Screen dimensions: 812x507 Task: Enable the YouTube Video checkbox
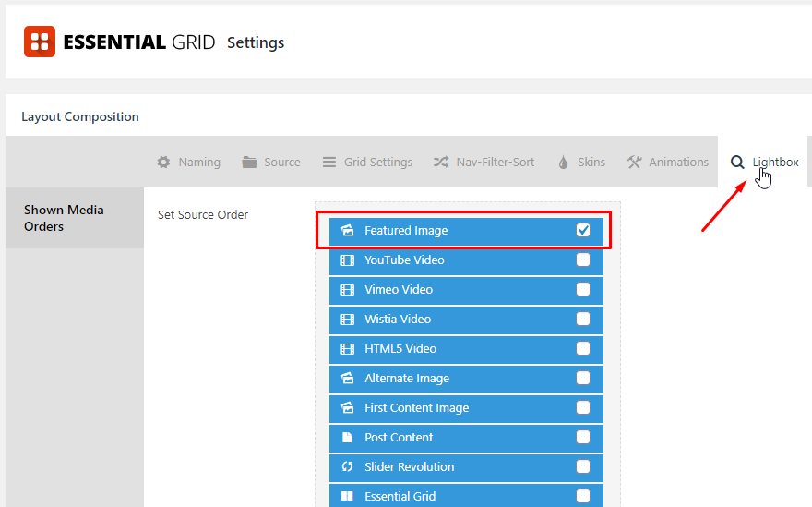click(x=583, y=260)
